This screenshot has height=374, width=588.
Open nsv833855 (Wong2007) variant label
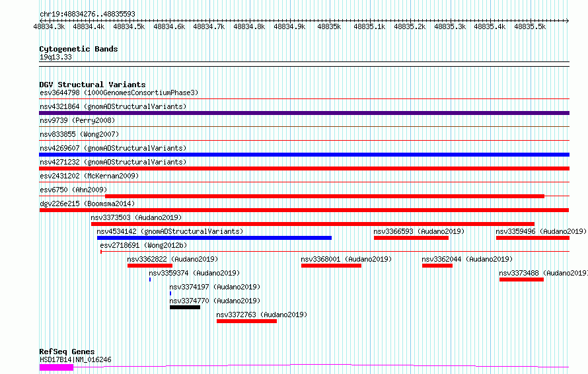click(79, 134)
